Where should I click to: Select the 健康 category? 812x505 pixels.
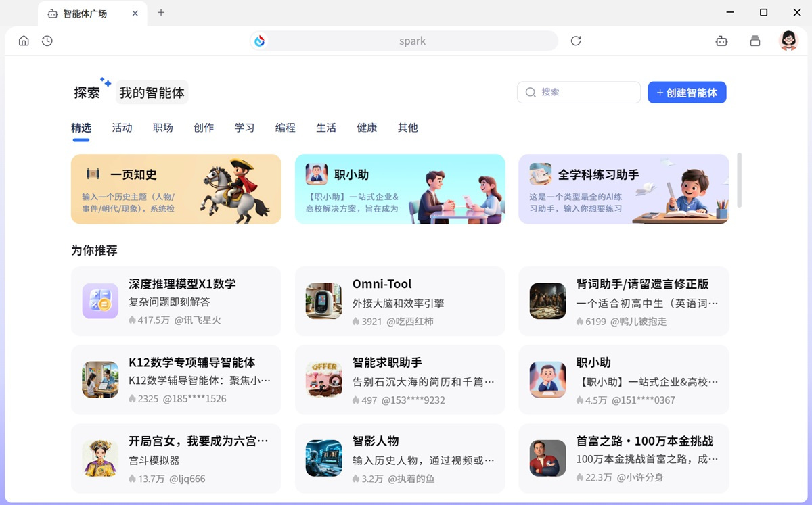pos(367,127)
